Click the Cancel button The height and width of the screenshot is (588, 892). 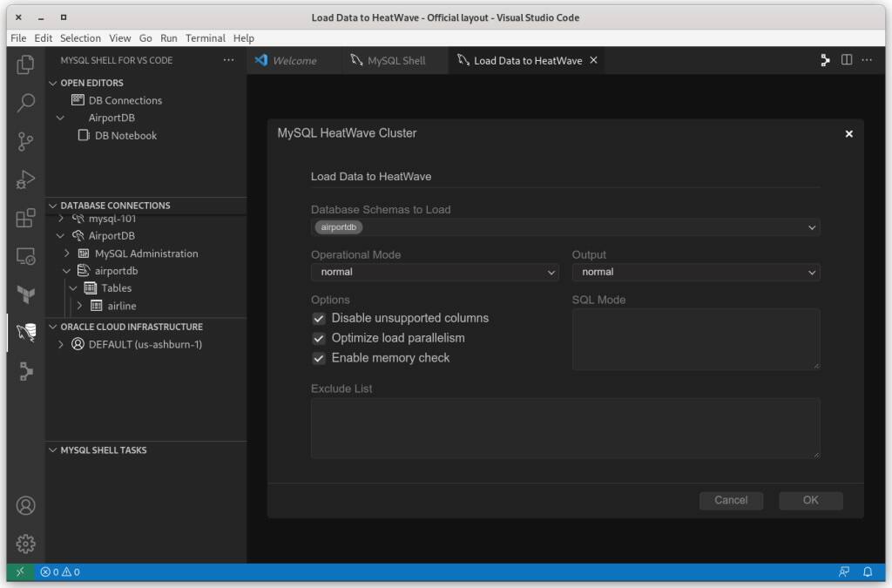pos(731,500)
